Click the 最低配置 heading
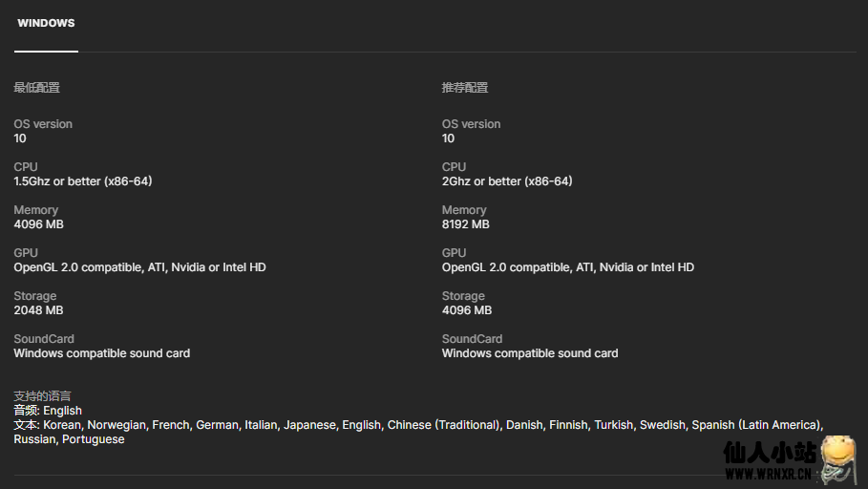The image size is (868, 489). [x=36, y=88]
